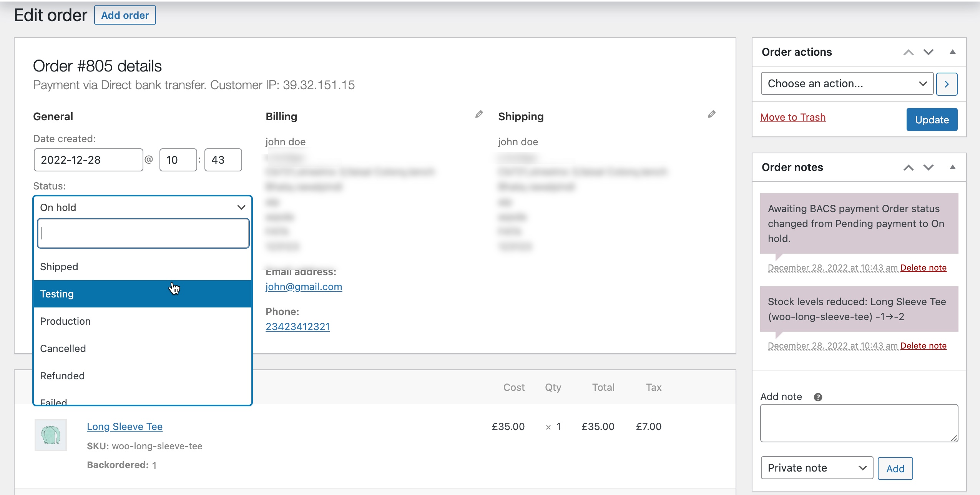Viewport: 980px width, 495px height.
Task: Open the Long Sleeve Tee product link
Action: (125, 426)
